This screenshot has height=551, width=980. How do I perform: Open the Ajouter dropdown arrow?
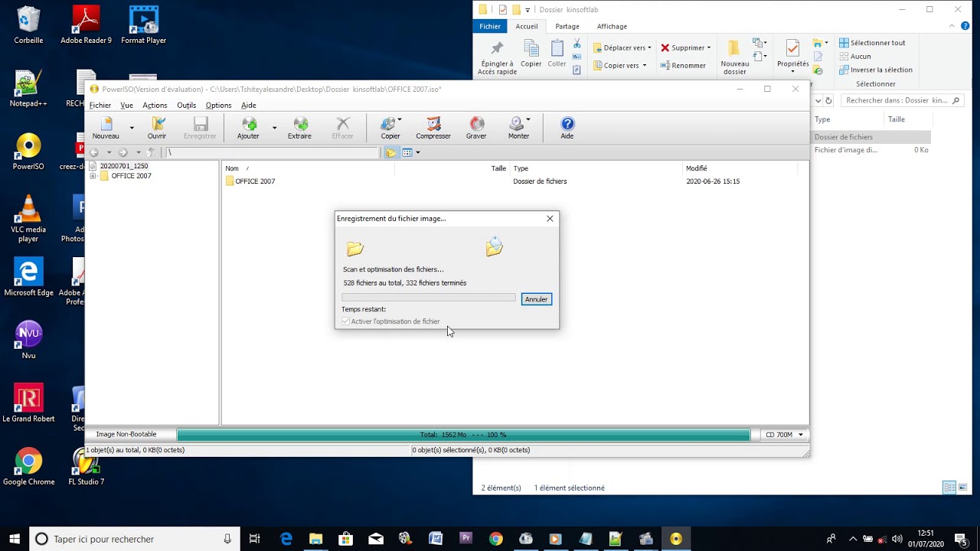(274, 128)
